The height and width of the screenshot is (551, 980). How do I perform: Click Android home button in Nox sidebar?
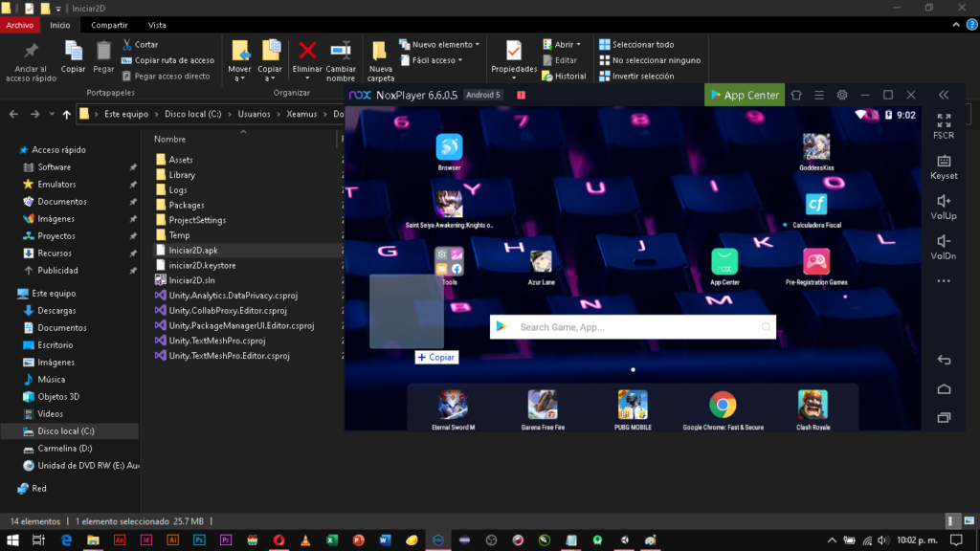[x=944, y=388]
